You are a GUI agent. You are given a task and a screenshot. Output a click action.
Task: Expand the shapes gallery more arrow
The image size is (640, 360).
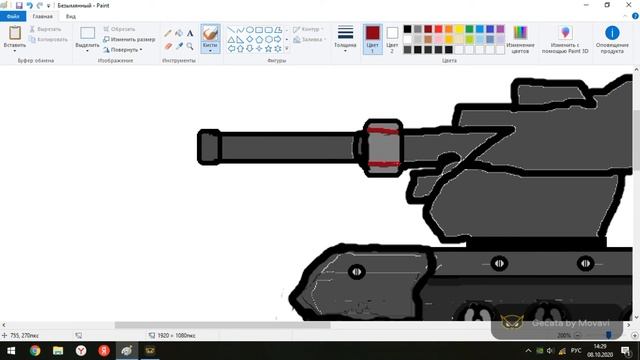pyautogui.click(x=287, y=49)
